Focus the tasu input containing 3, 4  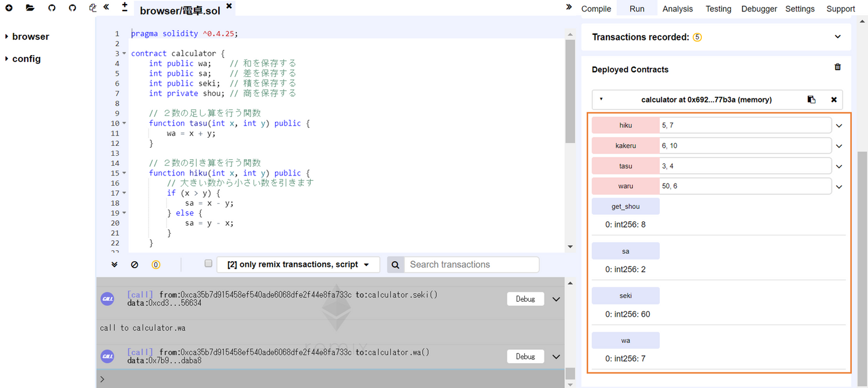[745, 166]
